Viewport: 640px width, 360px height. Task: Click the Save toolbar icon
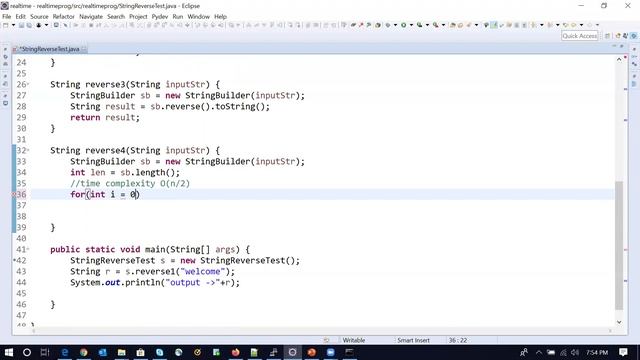pyautogui.click(x=22, y=25)
